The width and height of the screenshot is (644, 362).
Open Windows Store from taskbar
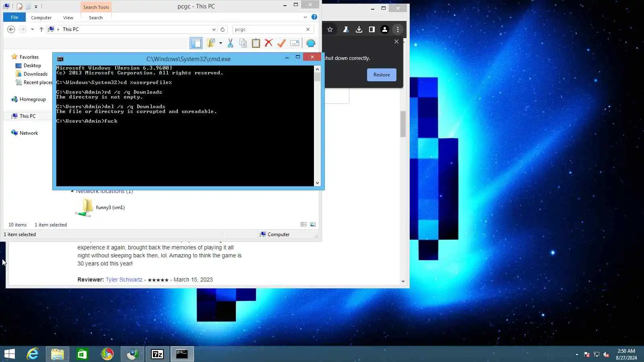coord(82,354)
